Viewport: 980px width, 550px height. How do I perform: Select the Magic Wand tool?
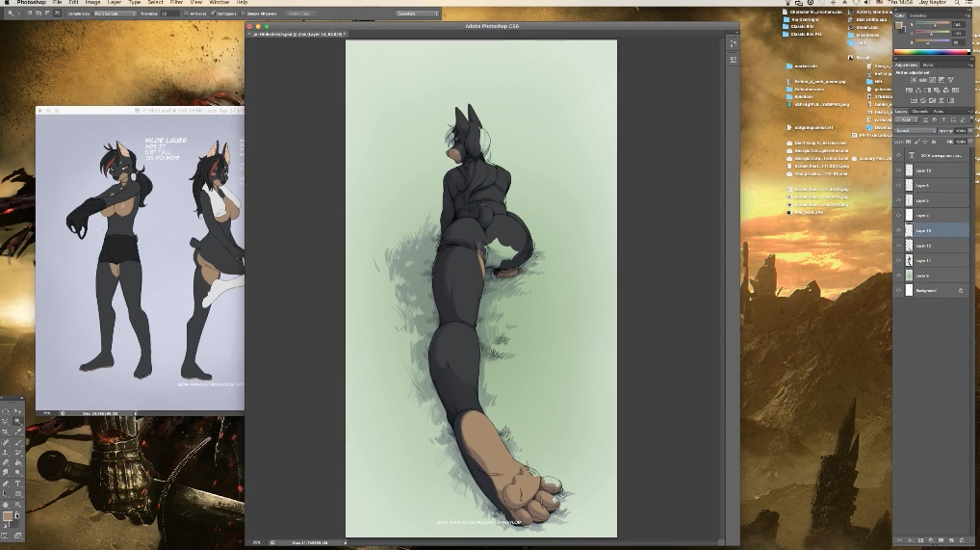[x=17, y=421]
